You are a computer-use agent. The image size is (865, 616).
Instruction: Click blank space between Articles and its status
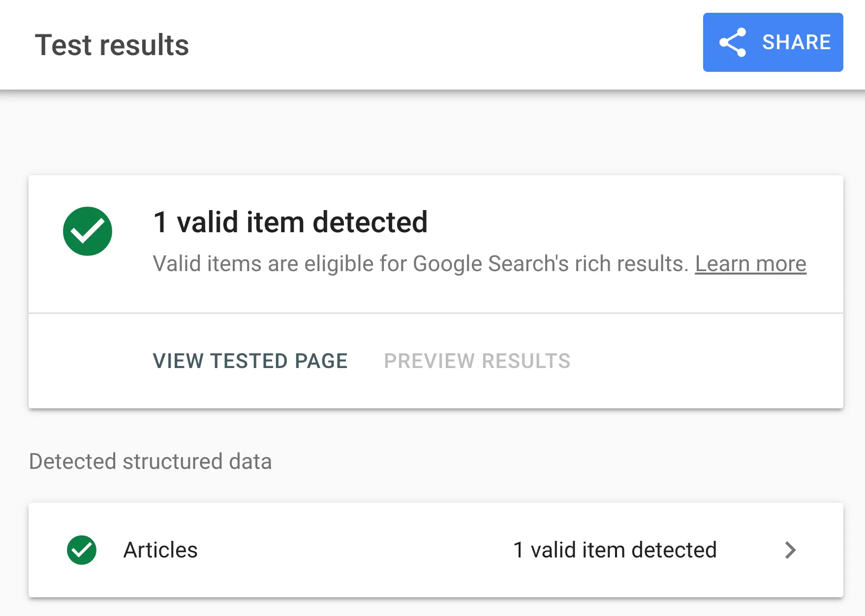354,550
